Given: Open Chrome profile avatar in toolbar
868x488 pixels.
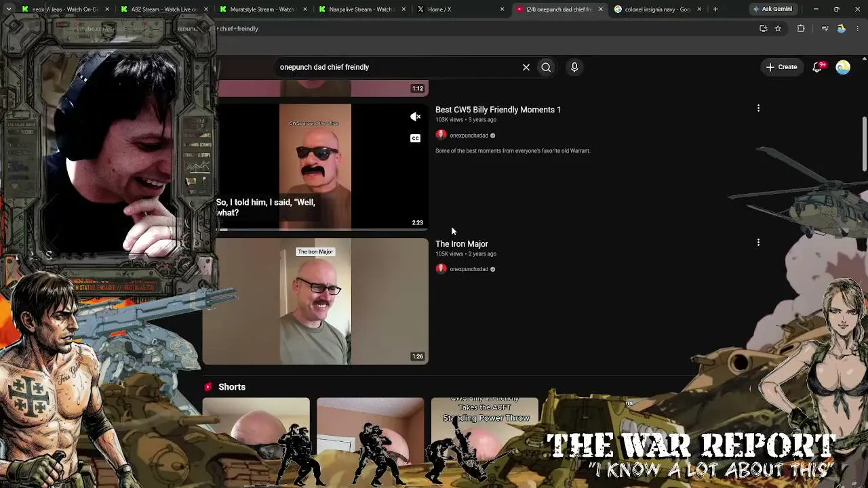Looking at the screenshot, I should point(842,28).
